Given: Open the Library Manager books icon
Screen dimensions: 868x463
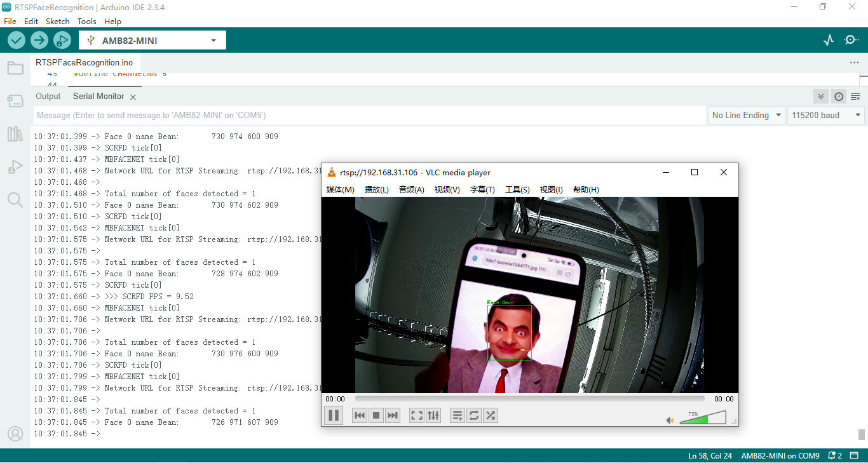Looking at the screenshot, I should click(15, 134).
